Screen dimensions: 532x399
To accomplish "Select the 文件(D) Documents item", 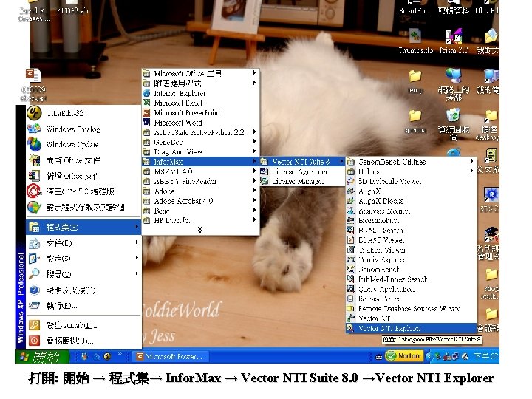I will point(83,243).
